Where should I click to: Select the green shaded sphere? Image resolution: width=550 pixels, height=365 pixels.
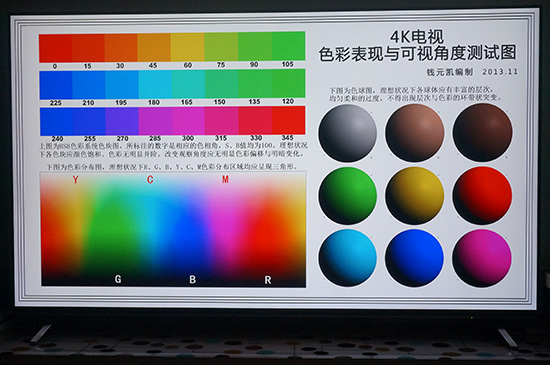pos(348,196)
